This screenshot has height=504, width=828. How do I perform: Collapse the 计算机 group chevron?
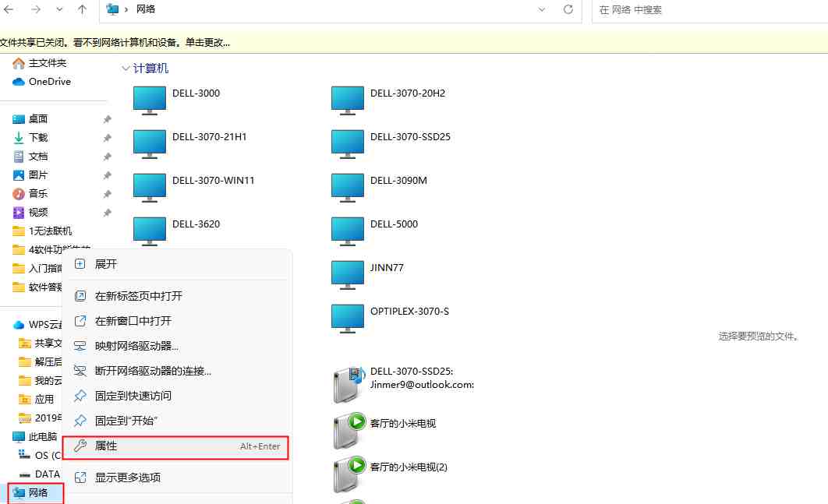coord(126,68)
